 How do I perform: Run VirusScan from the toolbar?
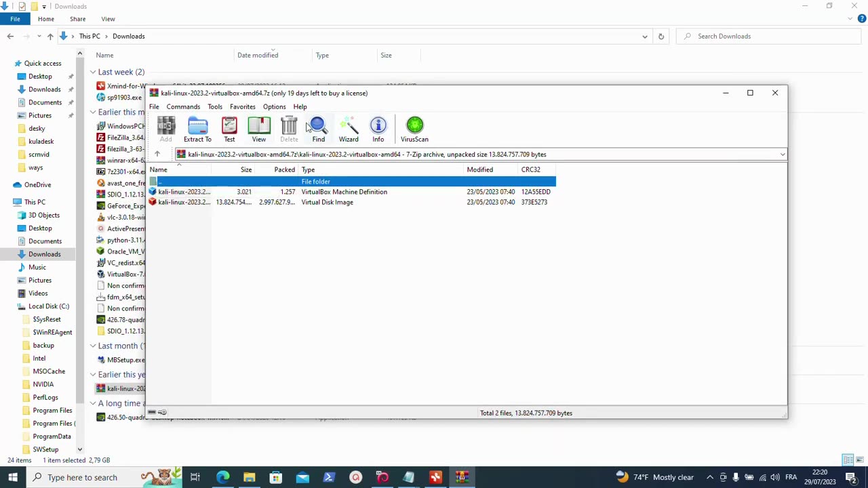click(414, 129)
